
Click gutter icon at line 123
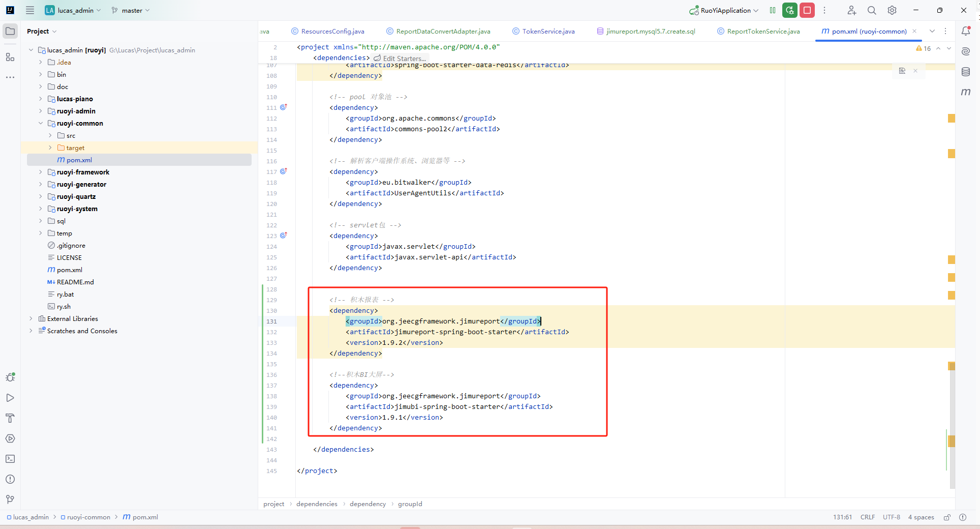[284, 236]
